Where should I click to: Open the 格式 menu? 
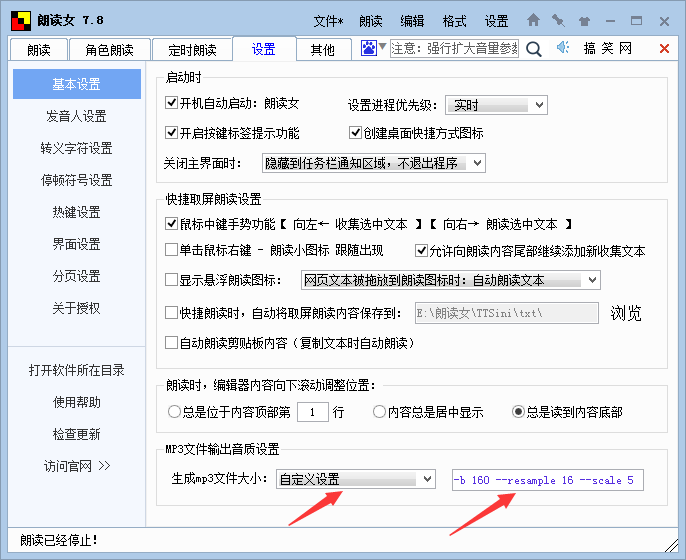coord(454,21)
